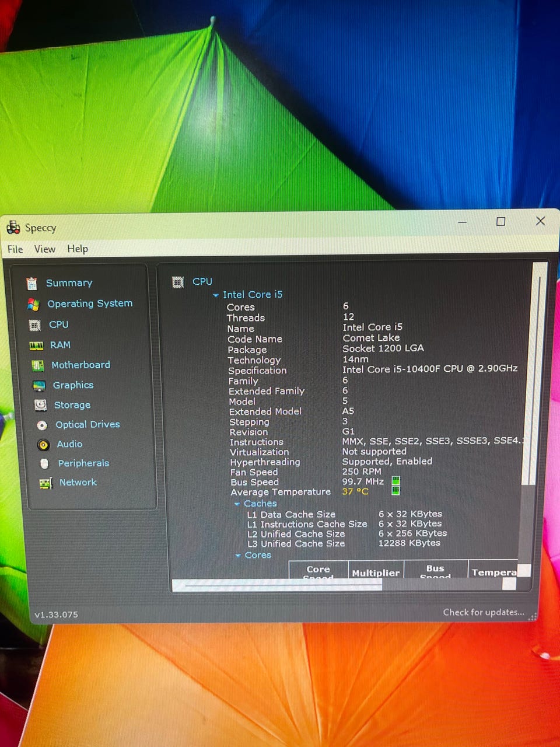Click the horizontal scrollbar thumb
Viewport: 560px width, 747px height.
click(277, 585)
